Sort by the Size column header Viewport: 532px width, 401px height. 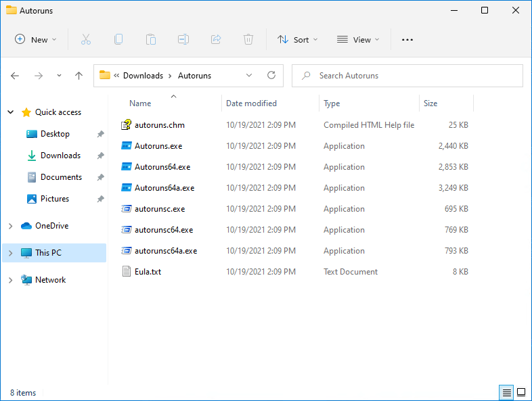430,103
